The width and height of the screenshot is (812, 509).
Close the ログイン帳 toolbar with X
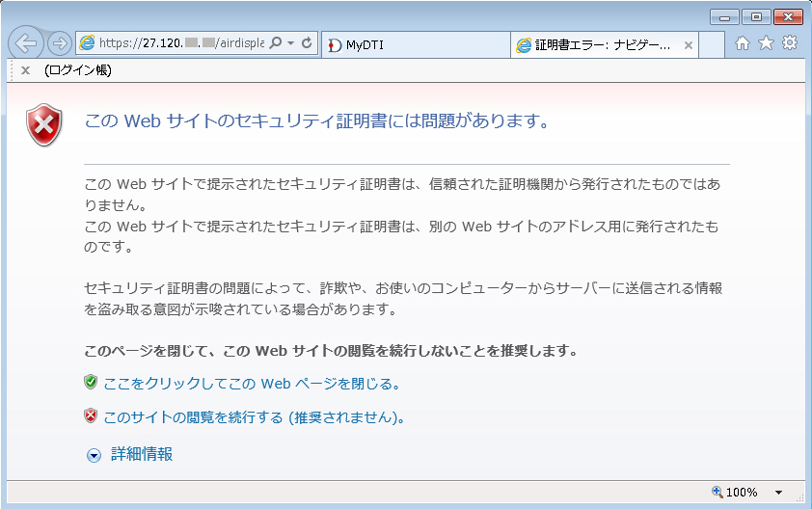tap(26, 70)
